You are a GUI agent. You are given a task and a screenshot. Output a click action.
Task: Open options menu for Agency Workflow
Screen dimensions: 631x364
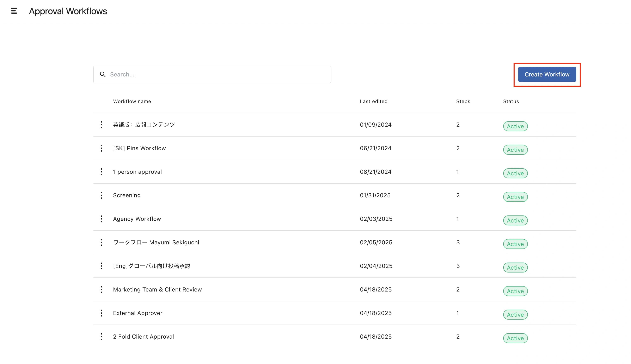[101, 219]
